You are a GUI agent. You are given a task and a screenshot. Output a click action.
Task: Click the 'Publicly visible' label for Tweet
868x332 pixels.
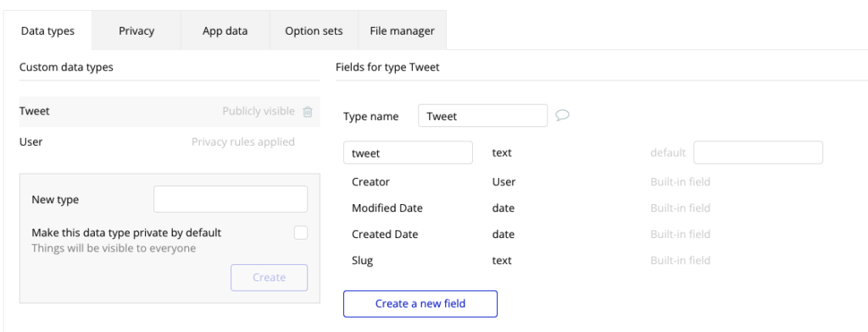[259, 111]
